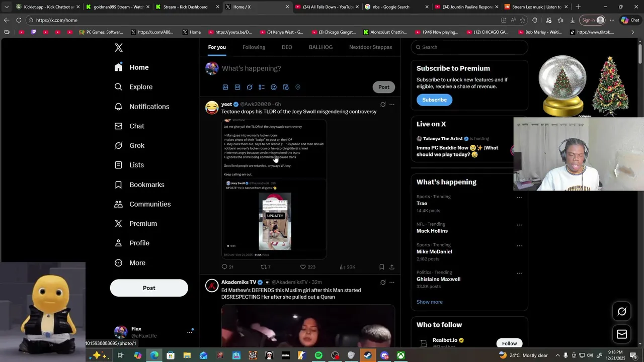Open options for Ghislaine Maxwell trend
Image resolution: width=644 pixels, height=362 pixels.
pos(519,274)
